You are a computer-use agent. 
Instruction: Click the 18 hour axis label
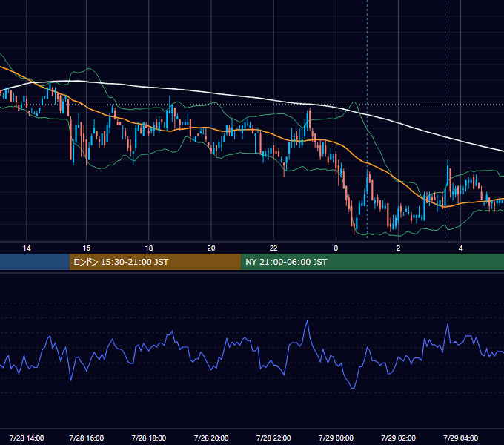[x=149, y=248]
